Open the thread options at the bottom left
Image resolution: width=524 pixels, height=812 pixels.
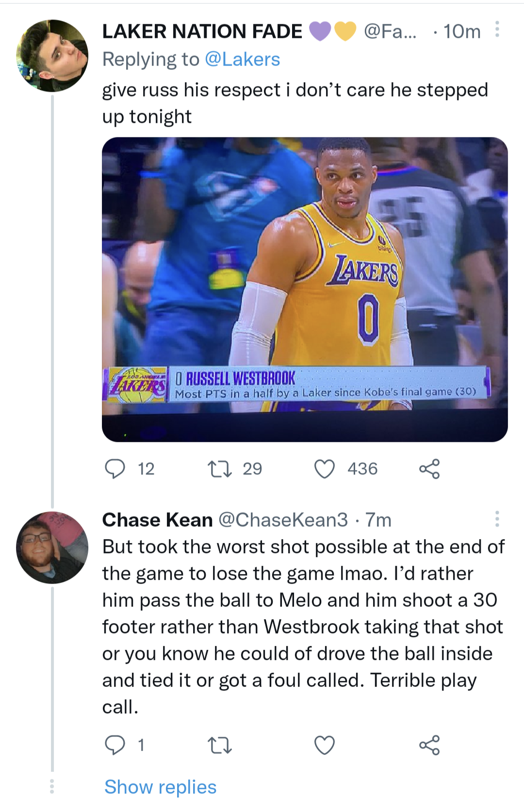(x=52, y=785)
